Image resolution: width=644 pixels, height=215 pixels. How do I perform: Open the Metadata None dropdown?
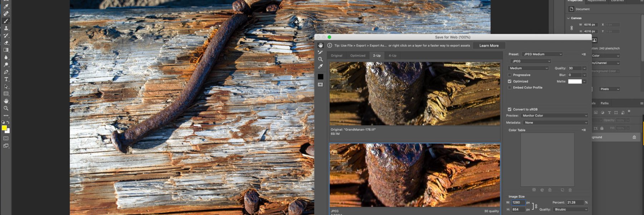[555, 123]
